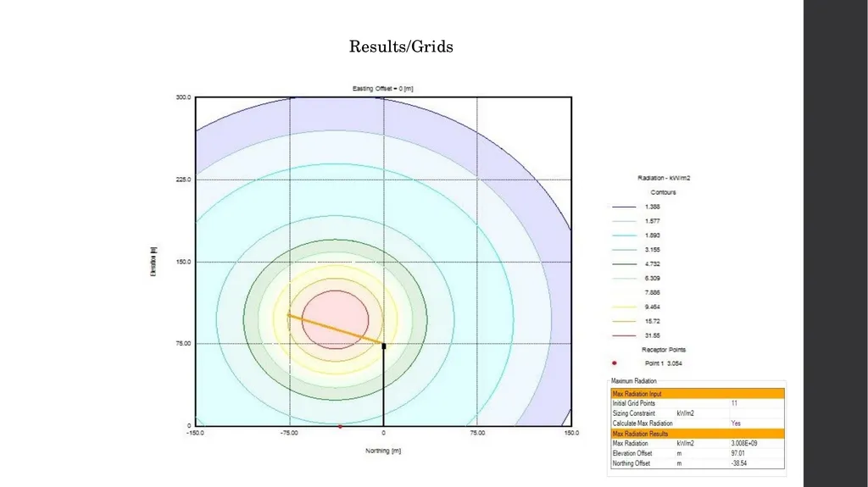Click the 1.388 contour legend line

(x=624, y=207)
